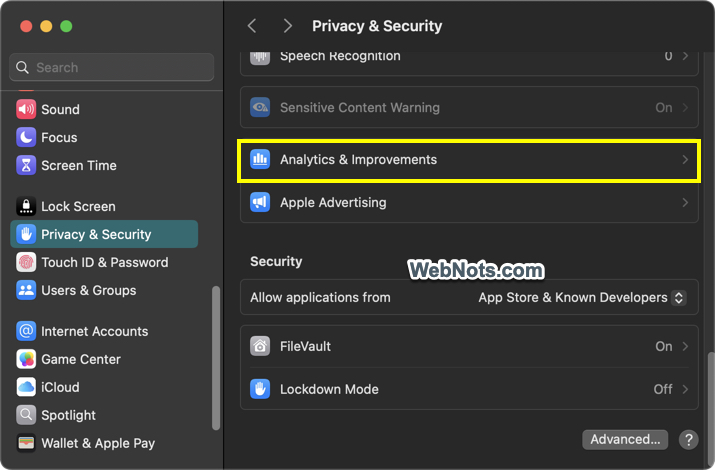Click the iCloud cloud icon
Image resolution: width=715 pixels, height=470 pixels.
click(x=26, y=387)
